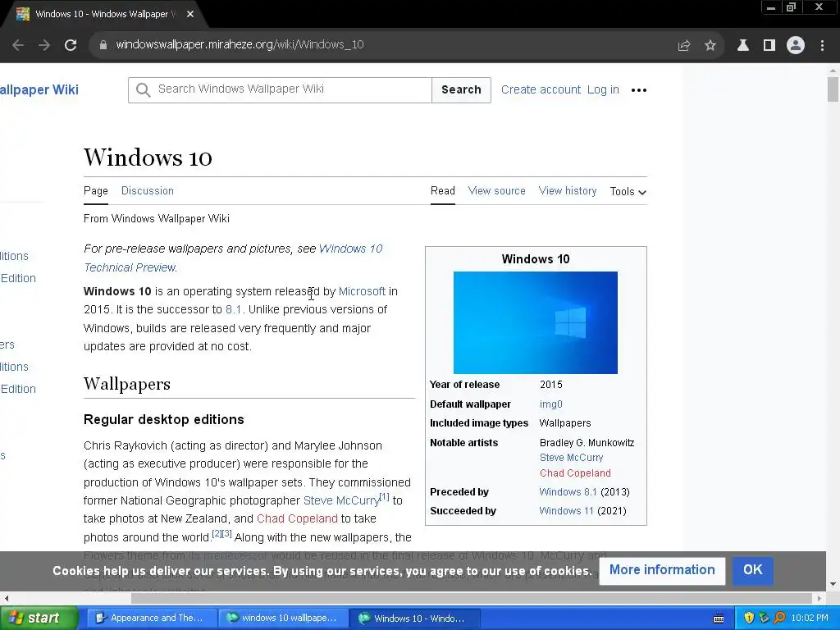840x630 pixels.
Task: Click the Wallpaper Wiki logo text
Action: tap(39, 89)
